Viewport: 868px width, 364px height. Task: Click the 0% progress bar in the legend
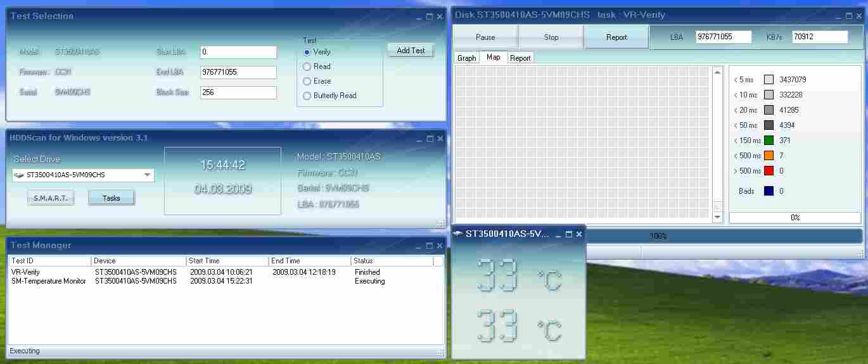(x=795, y=217)
